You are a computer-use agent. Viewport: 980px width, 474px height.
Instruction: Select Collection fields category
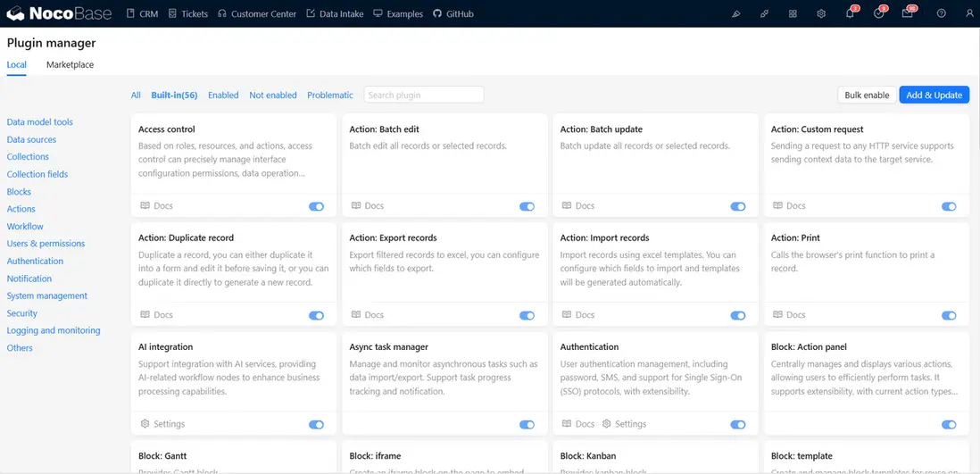point(37,174)
